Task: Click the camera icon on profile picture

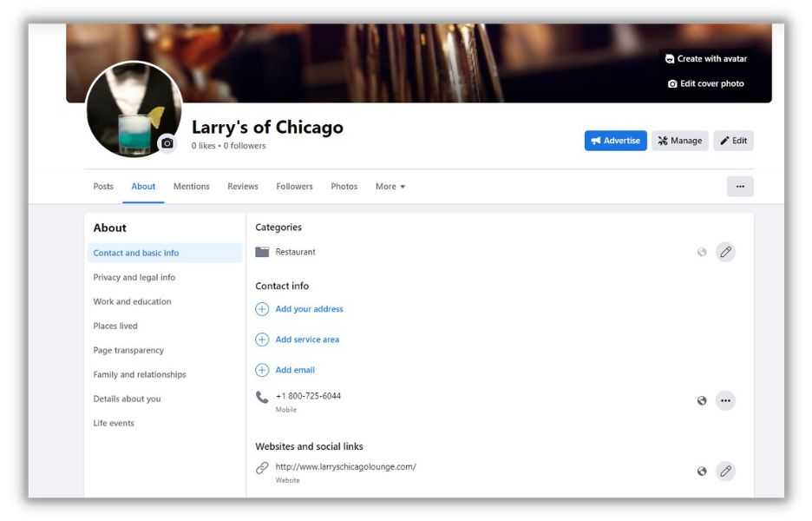Action: [x=167, y=143]
